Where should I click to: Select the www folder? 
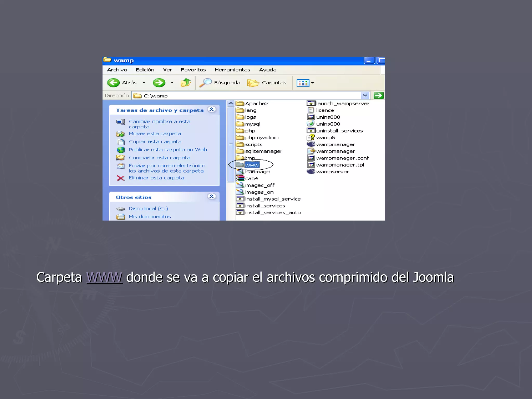click(248, 165)
